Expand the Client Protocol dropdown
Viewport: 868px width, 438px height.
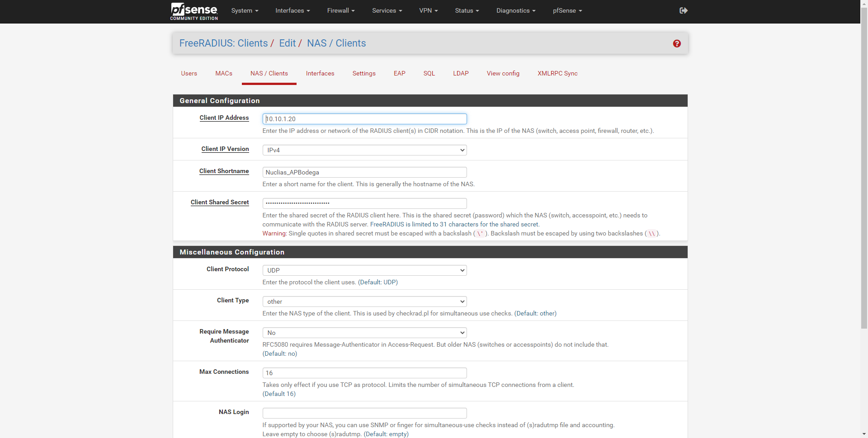(364, 270)
